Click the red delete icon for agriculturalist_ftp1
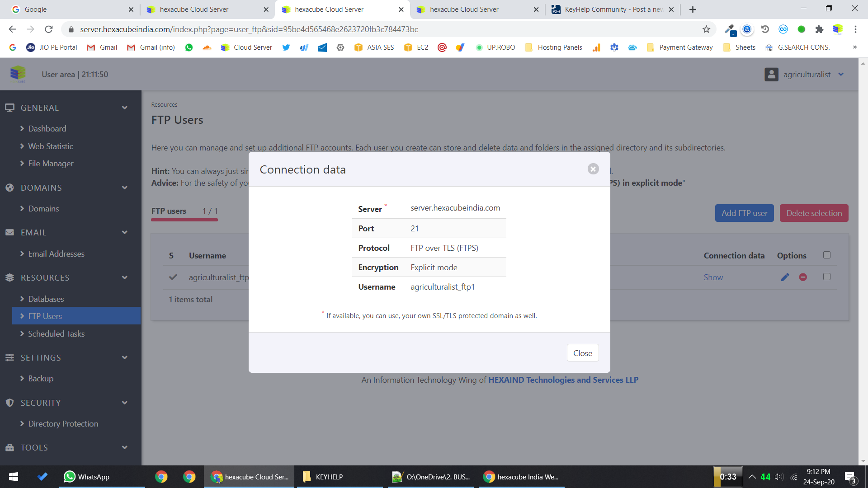 (x=803, y=277)
